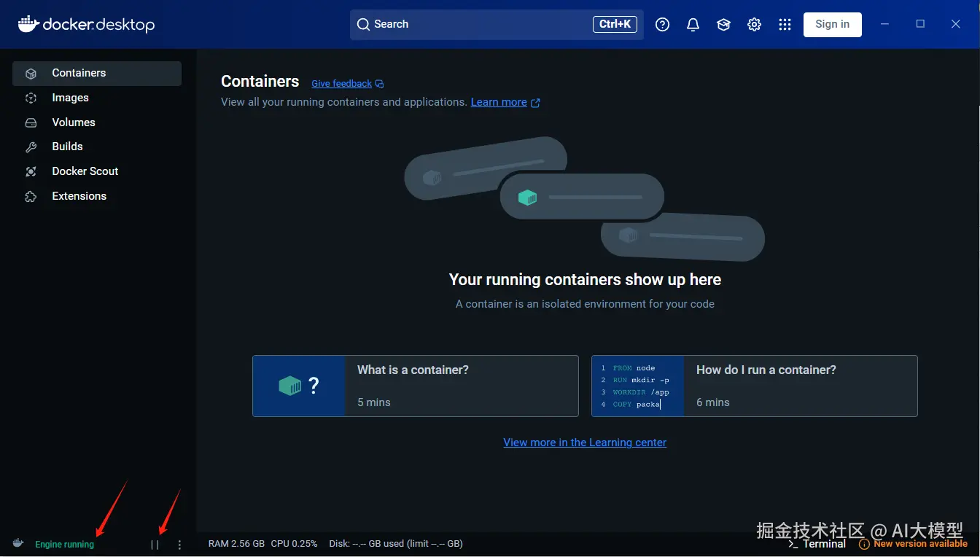Minimize the Docker Desktop window
Viewport: 980px width, 557px height.
[x=884, y=24]
